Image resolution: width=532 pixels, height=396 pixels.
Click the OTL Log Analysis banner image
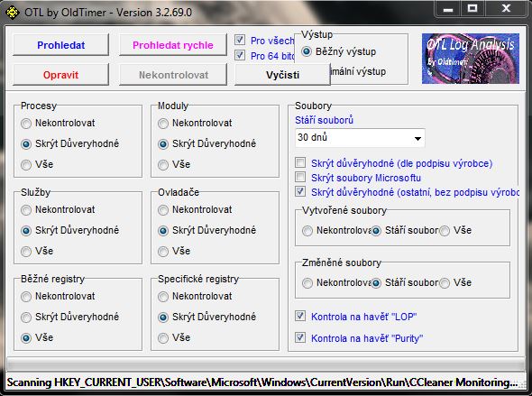pos(471,59)
